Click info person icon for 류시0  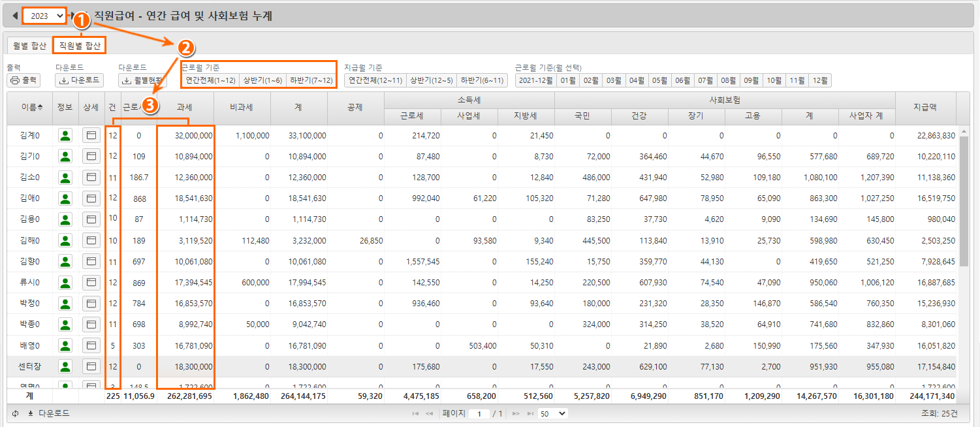pyautogui.click(x=65, y=283)
